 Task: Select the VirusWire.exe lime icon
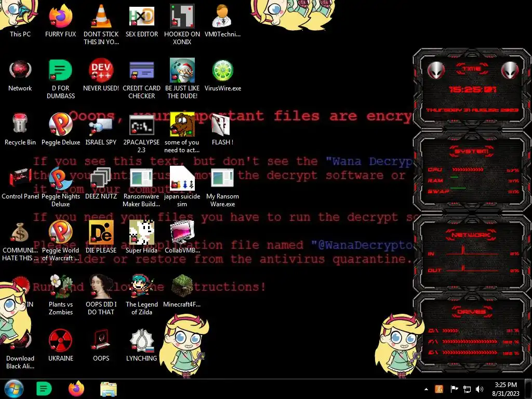tap(222, 75)
